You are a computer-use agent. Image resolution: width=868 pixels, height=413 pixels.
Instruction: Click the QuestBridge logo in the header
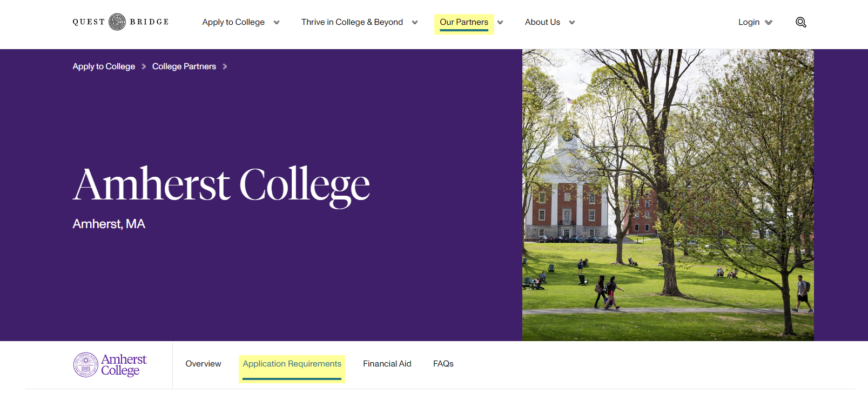120,22
